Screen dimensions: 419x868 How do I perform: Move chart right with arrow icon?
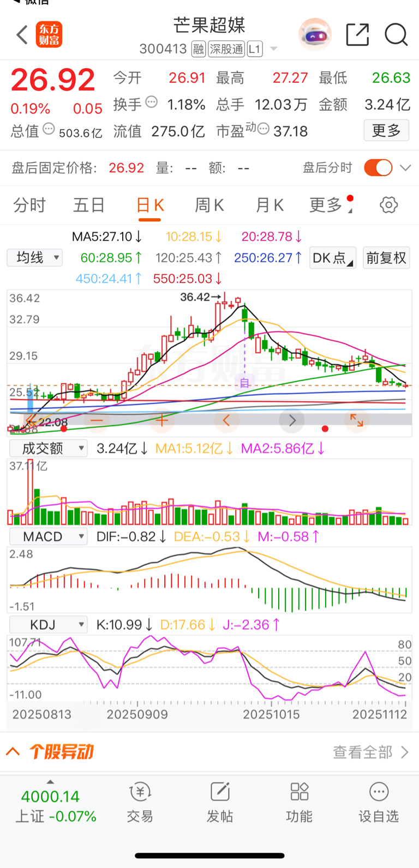tap(292, 420)
